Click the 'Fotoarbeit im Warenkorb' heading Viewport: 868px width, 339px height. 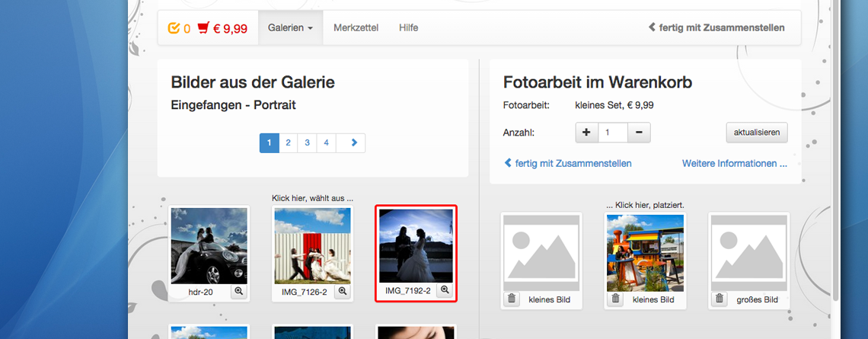point(598,82)
